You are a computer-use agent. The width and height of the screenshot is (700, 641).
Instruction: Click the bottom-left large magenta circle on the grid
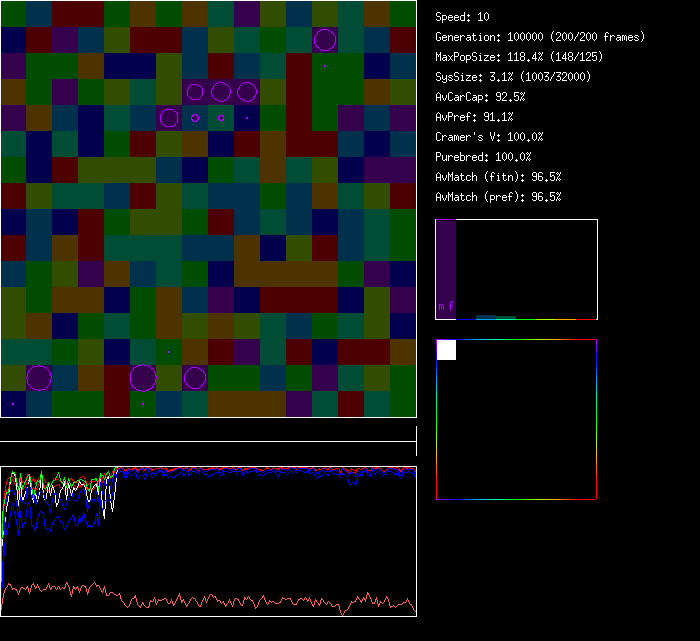click(39, 378)
